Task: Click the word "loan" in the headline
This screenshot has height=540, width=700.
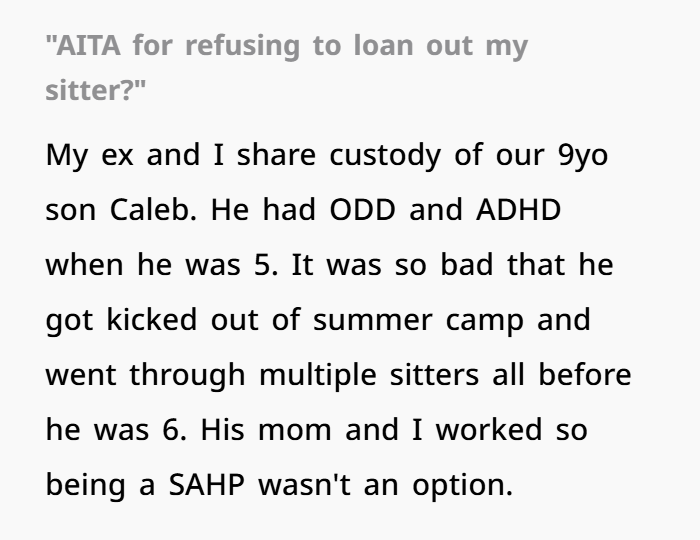Action: [x=383, y=46]
